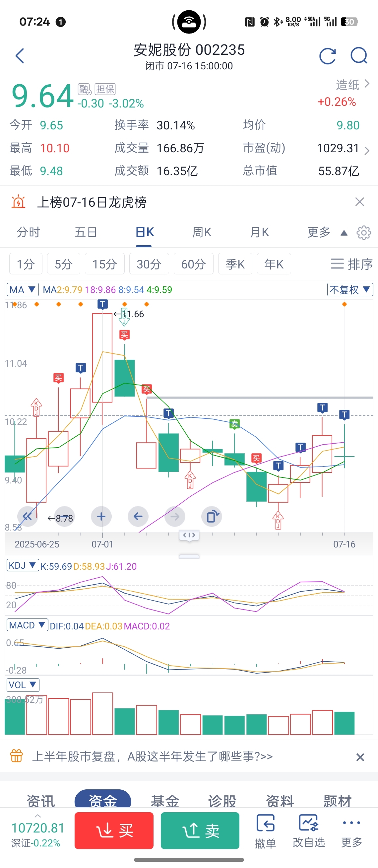Switch to the 分时 chart tab
This screenshot has height=868, width=378.
pos(28,232)
